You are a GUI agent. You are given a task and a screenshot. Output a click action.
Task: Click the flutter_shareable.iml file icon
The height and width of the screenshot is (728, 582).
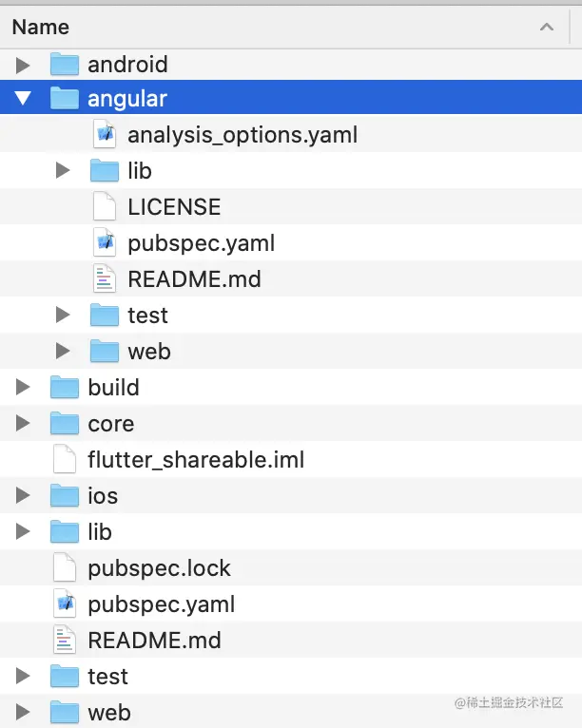click(64, 460)
